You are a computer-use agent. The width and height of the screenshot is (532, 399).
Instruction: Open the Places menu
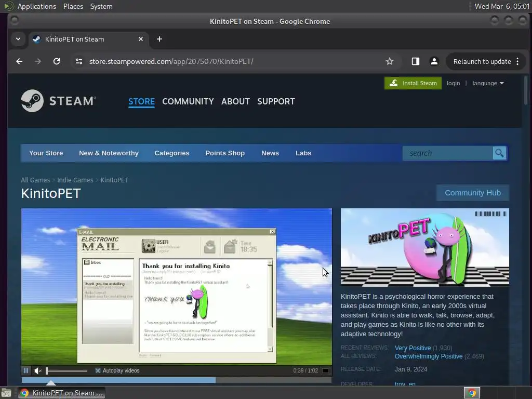pos(73,6)
